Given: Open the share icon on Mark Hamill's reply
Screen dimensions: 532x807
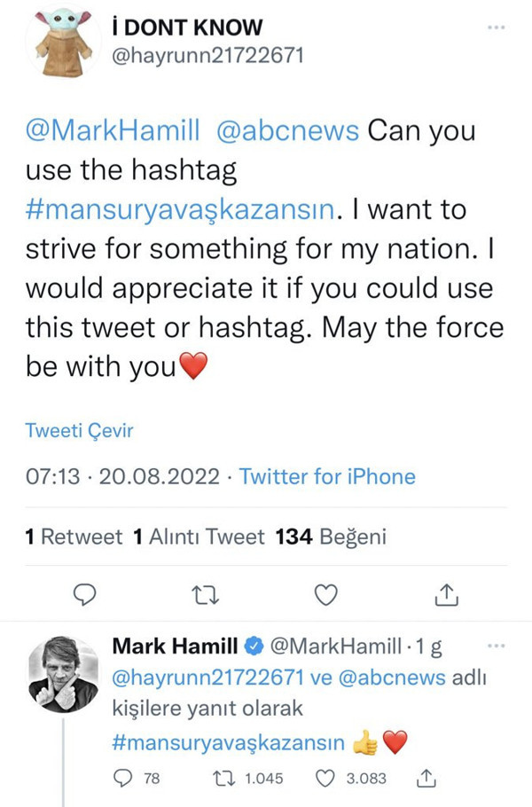Looking at the screenshot, I should [426, 778].
